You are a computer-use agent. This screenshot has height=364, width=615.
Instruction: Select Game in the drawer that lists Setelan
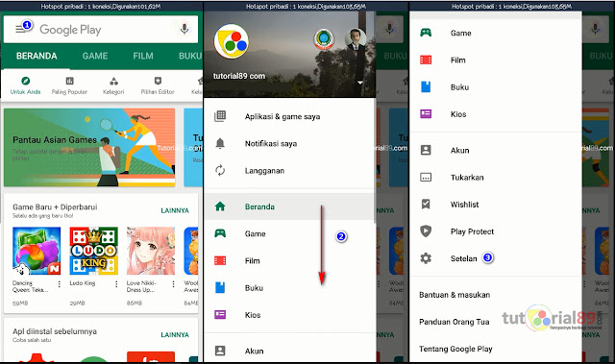coord(496,33)
